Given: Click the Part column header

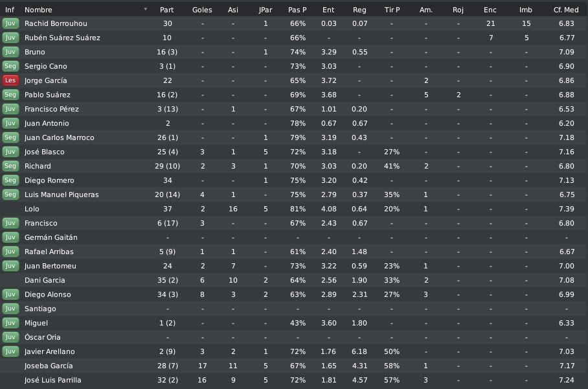Looking at the screenshot, I should pyautogui.click(x=166, y=10).
